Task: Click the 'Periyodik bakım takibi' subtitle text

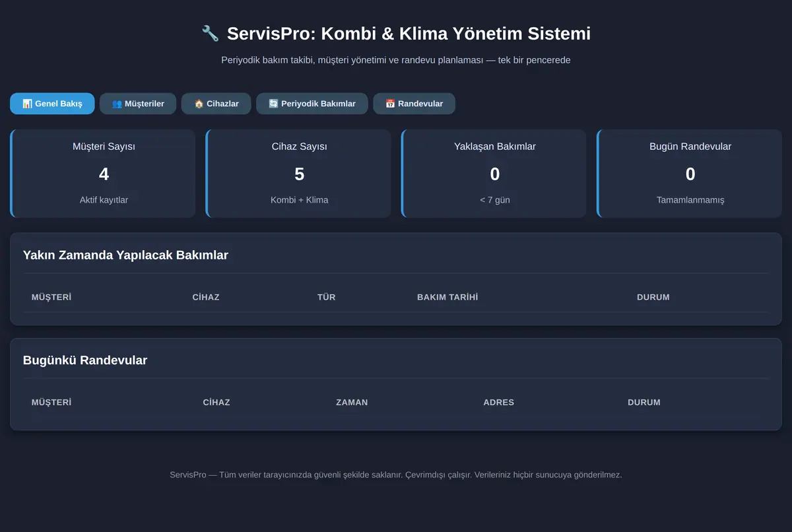Action: [396, 60]
